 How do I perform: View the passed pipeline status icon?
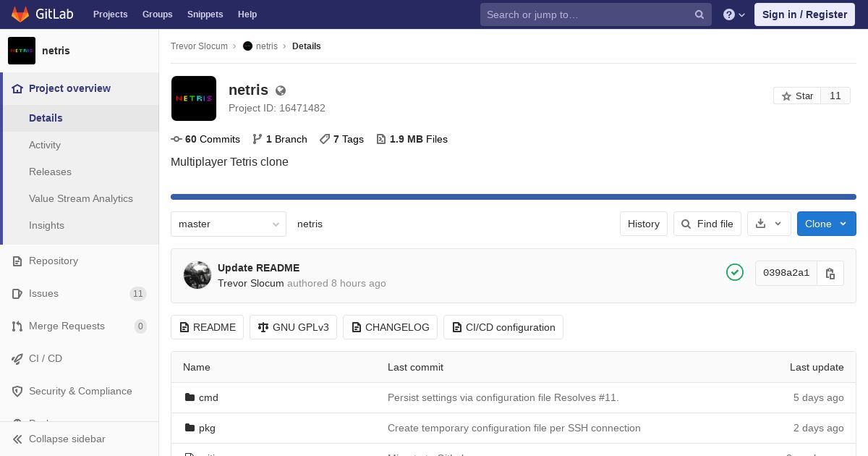tap(735, 272)
